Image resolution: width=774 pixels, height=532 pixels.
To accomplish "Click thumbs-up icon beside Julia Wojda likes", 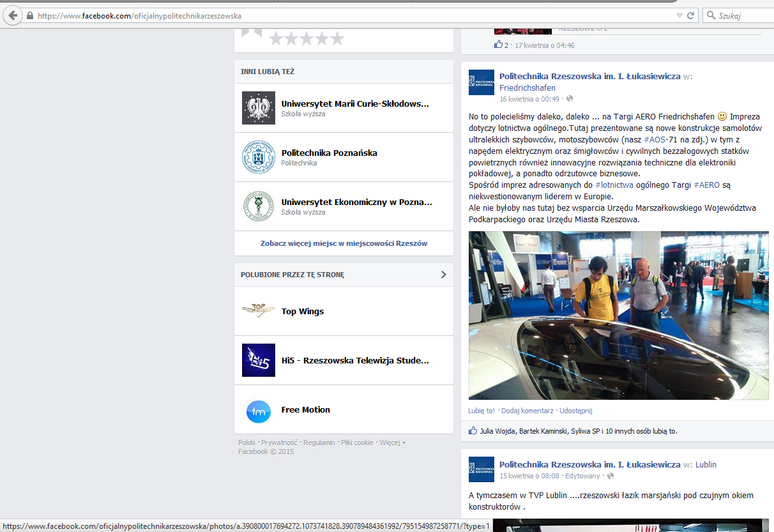I will pyautogui.click(x=473, y=430).
